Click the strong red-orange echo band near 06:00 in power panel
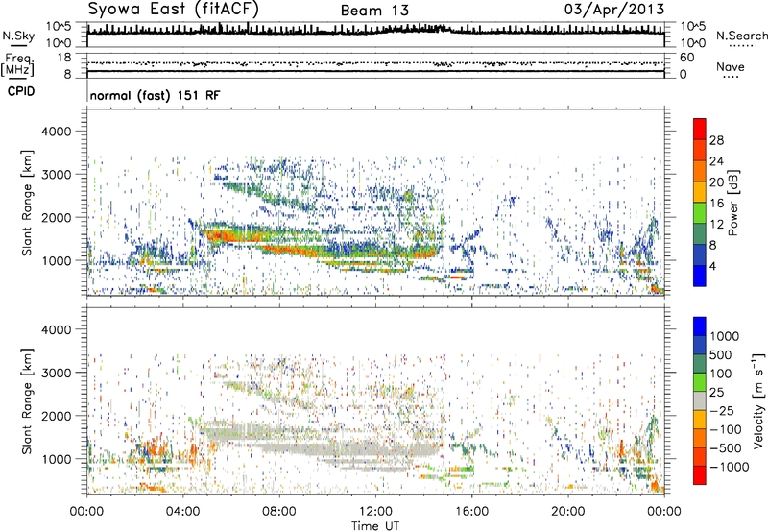 231,235
